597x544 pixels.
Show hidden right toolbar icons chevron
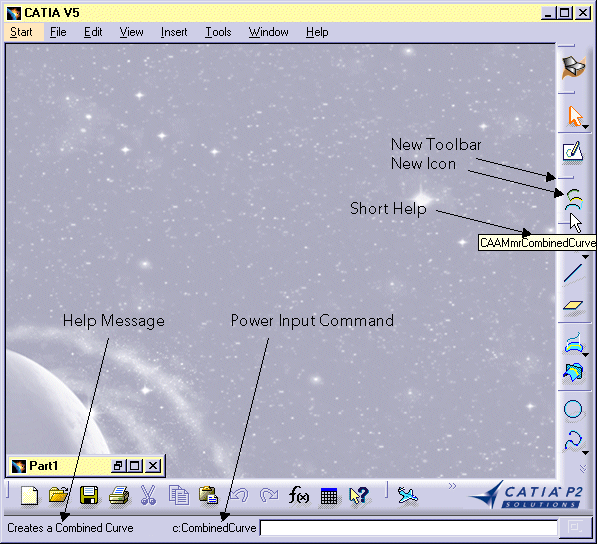click(x=583, y=469)
